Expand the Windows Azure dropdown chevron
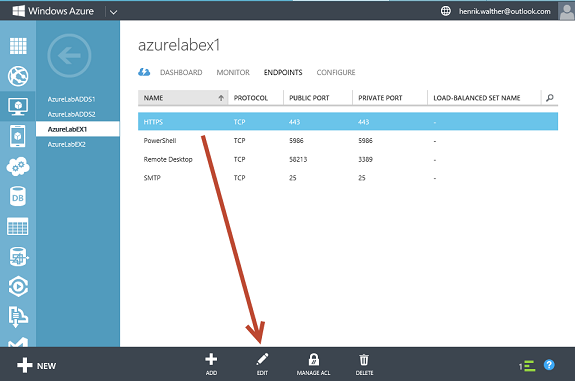This screenshot has width=575, height=381. pyautogui.click(x=113, y=12)
